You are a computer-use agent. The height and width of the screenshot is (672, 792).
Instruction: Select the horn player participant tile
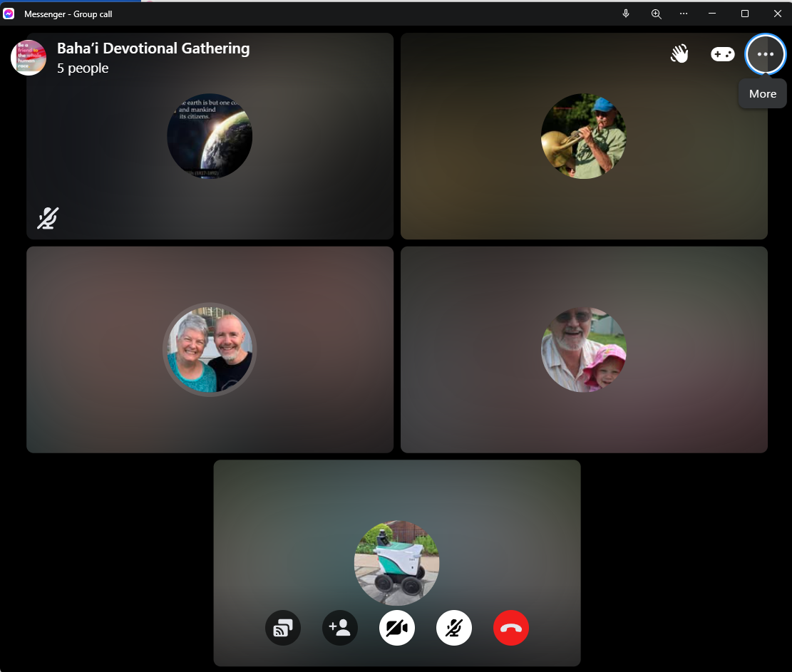click(583, 136)
